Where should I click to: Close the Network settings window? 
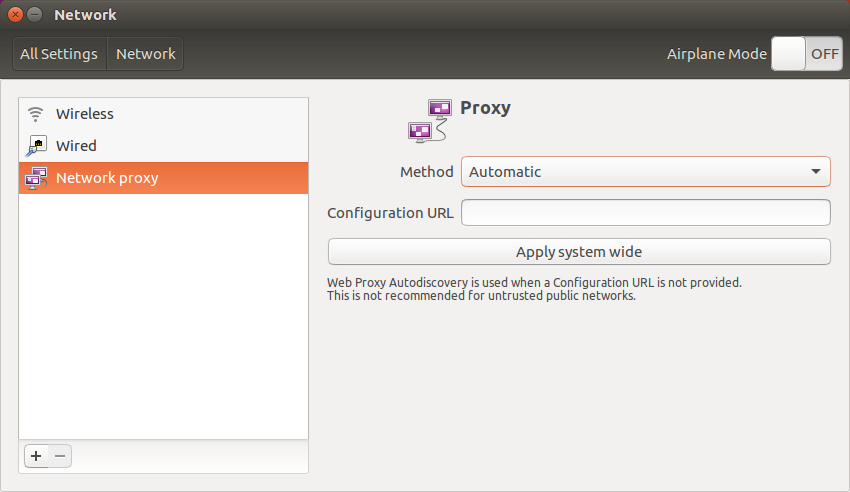pyautogui.click(x=15, y=15)
